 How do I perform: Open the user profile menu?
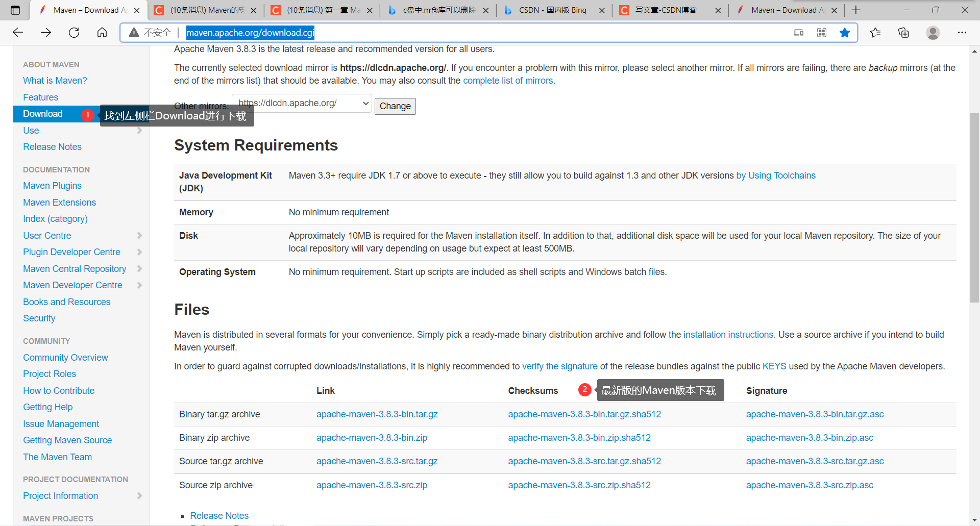933,33
